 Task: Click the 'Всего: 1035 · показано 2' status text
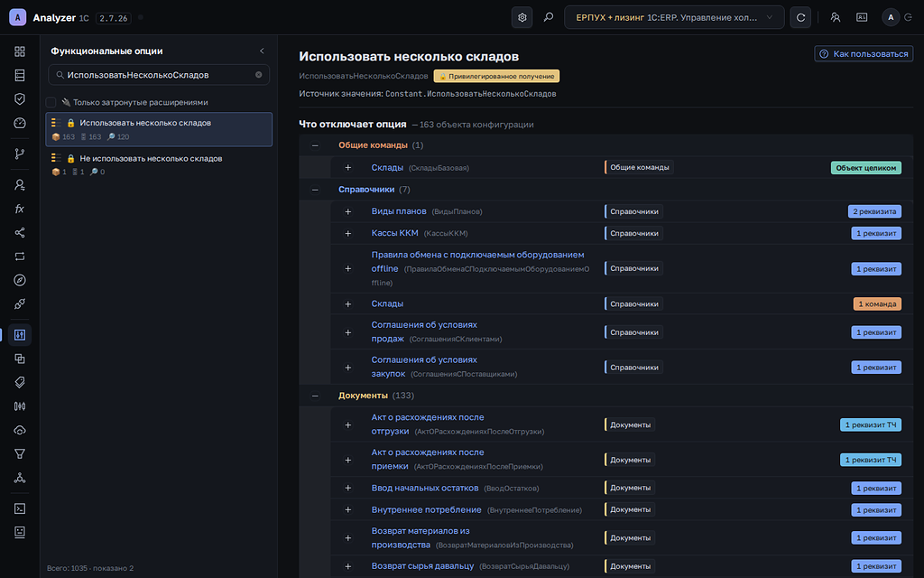click(90, 568)
